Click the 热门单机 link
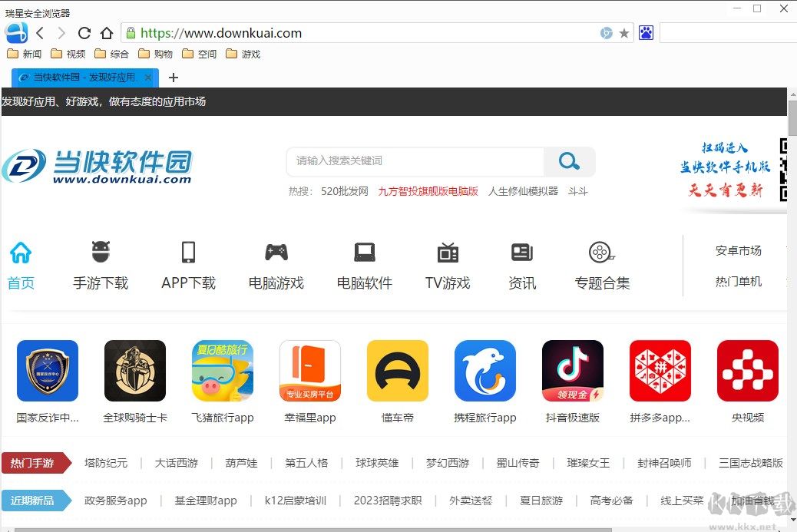The width and height of the screenshot is (797, 532). [x=738, y=282]
